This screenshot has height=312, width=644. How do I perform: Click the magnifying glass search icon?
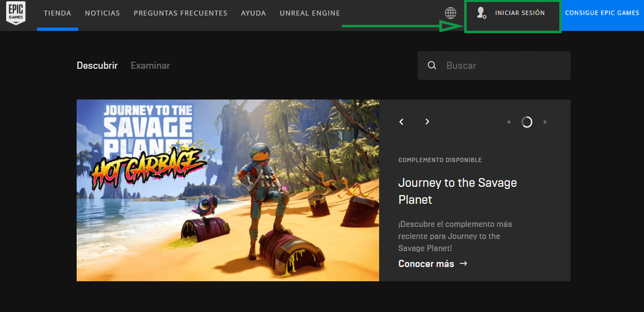click(432, 65)
